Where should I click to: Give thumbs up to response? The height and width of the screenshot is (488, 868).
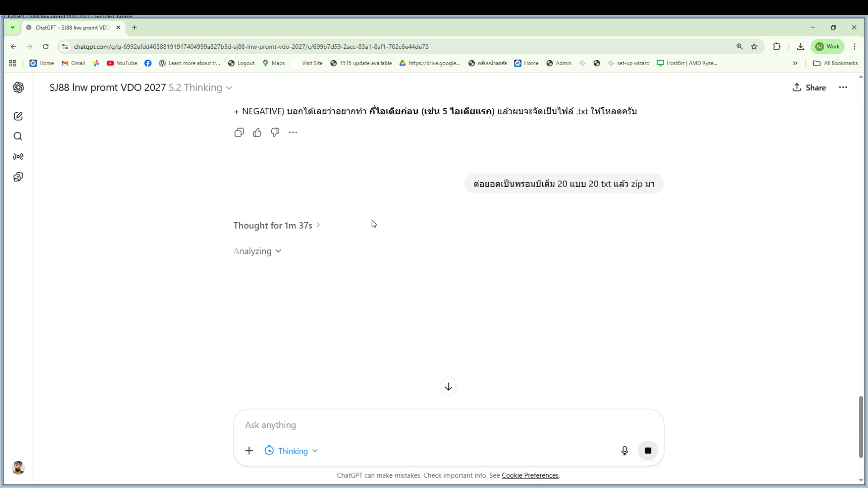click(x=257, y=132)
